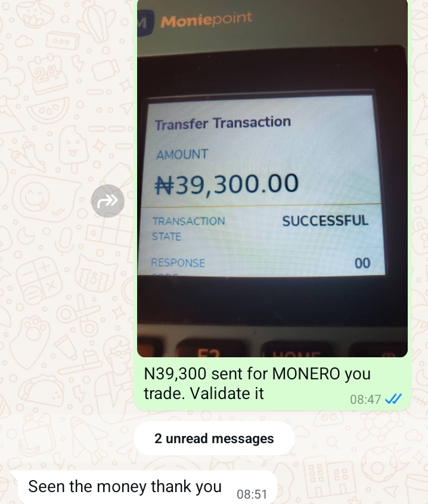Click the Moniepoint wordmark in the photo

[206, 19]
